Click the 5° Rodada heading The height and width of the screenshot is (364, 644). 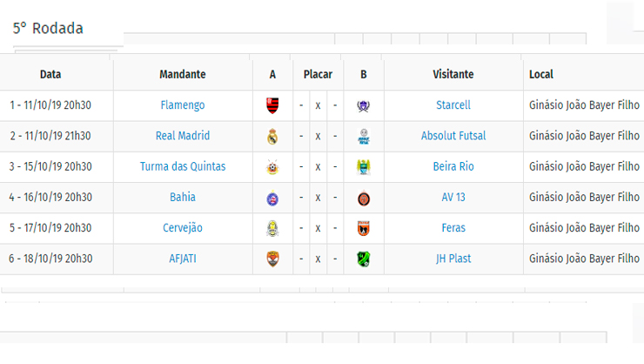[48, 29]
